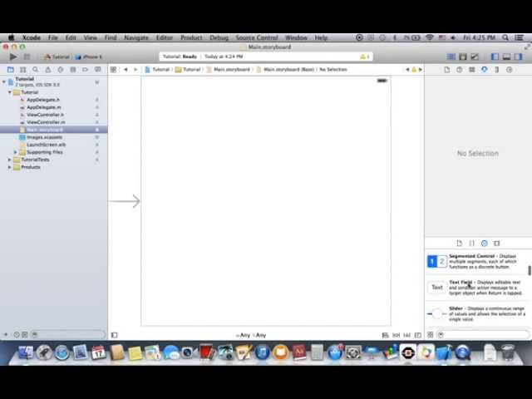Toggle the Debug area visibility
This screenshot has height=399, width=532.
click(x=506, y=57)
